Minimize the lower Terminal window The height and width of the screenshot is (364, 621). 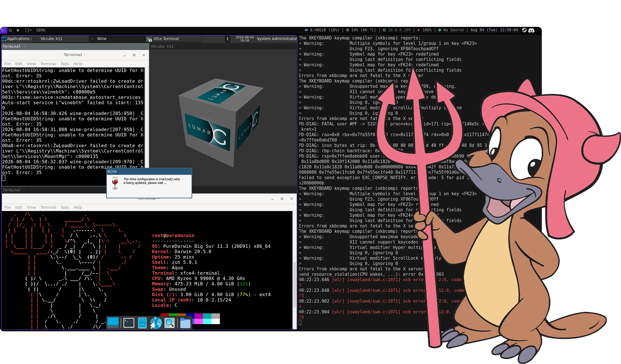[x=272, y=199]
